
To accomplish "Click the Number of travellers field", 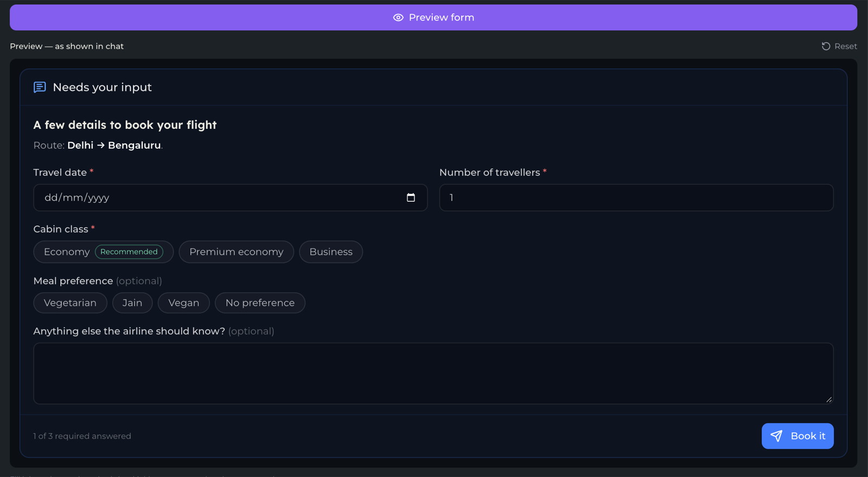I will click(636, 198).
